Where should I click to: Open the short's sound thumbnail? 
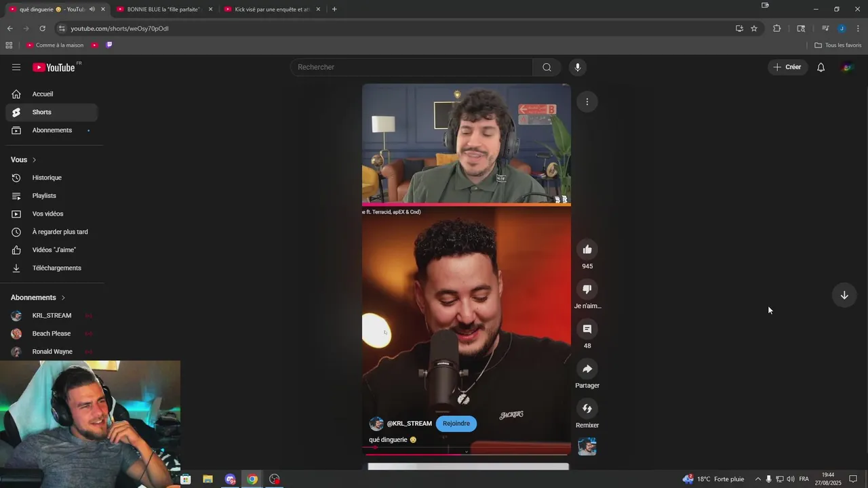[587, 447]
